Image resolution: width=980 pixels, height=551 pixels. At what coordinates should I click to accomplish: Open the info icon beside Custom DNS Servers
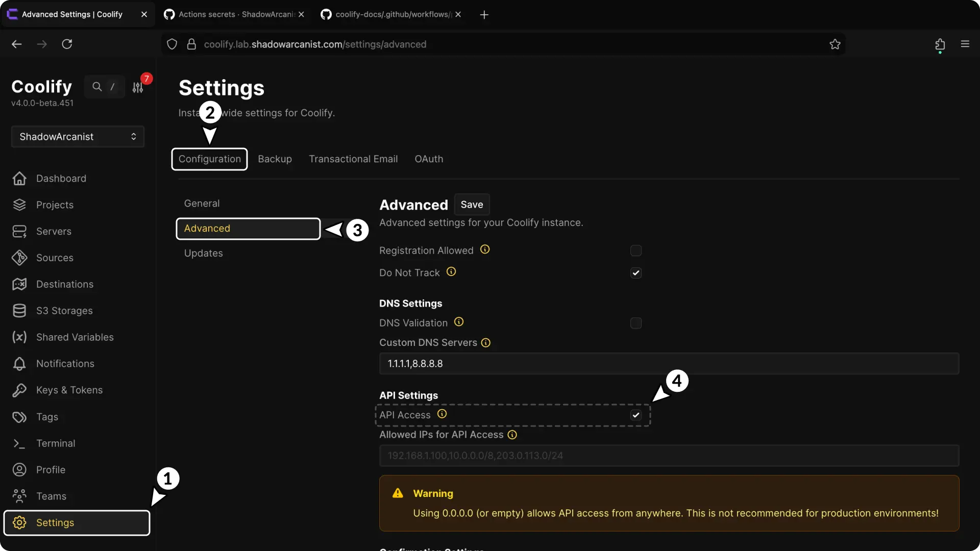pyautogui.click(x=485, y=343)
